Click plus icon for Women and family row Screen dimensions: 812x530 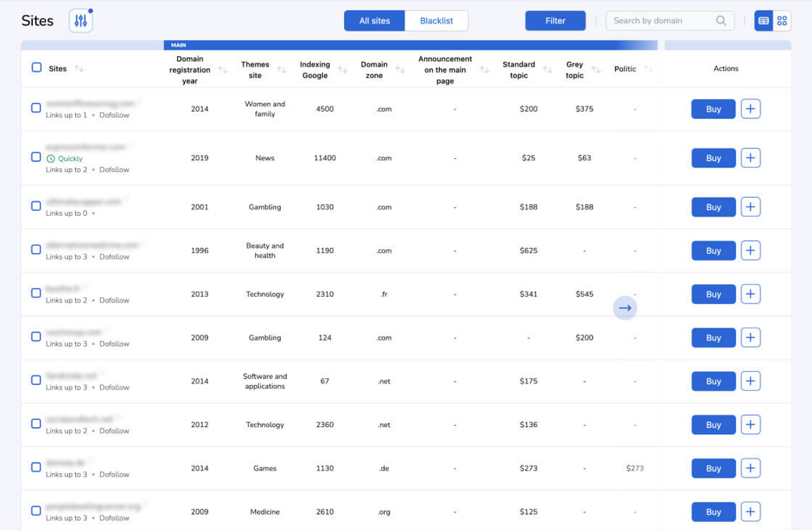pyautogui.click(x=751, y=109)
